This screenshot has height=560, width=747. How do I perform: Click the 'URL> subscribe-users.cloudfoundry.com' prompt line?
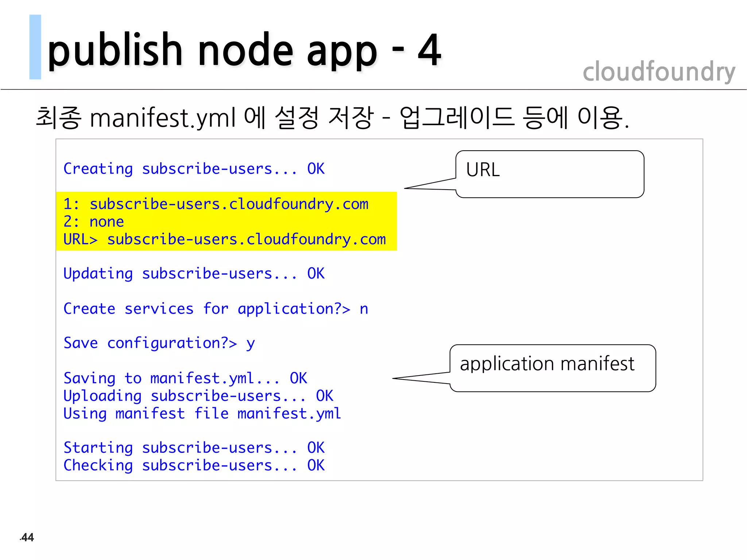point(224,240)
